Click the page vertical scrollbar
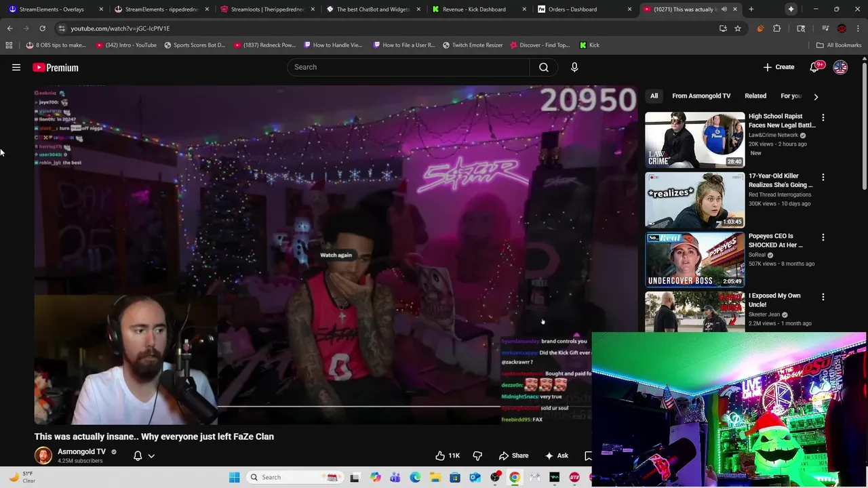Image resolution: width=868 pixels, height=488 pixels. 865,125
